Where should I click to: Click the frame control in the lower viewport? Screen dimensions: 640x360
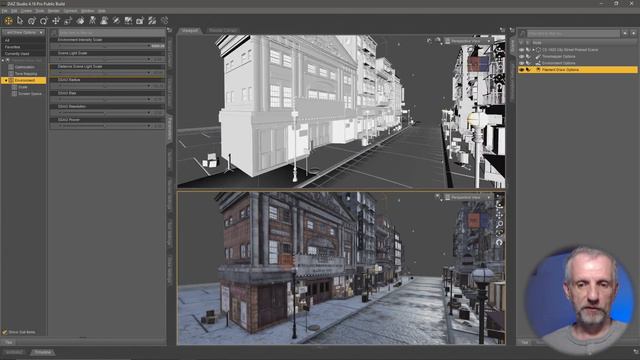(499, 233)
